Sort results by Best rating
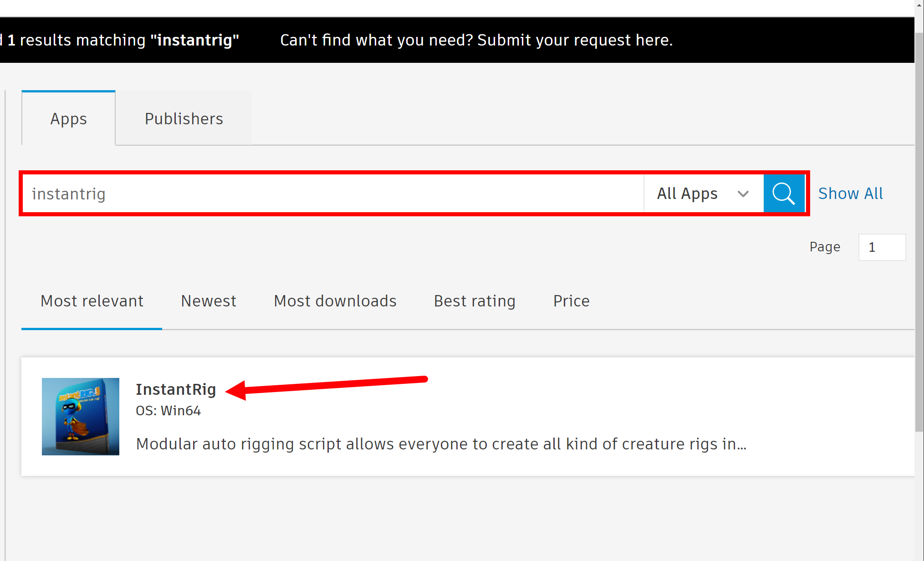The width and height of the screenshot is (924, 561). point(475,301)
